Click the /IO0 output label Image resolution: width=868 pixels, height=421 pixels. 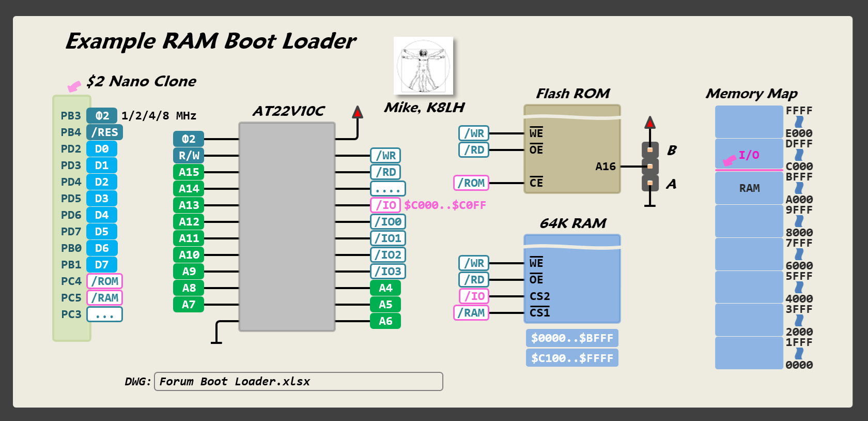(x=388, y=222)
